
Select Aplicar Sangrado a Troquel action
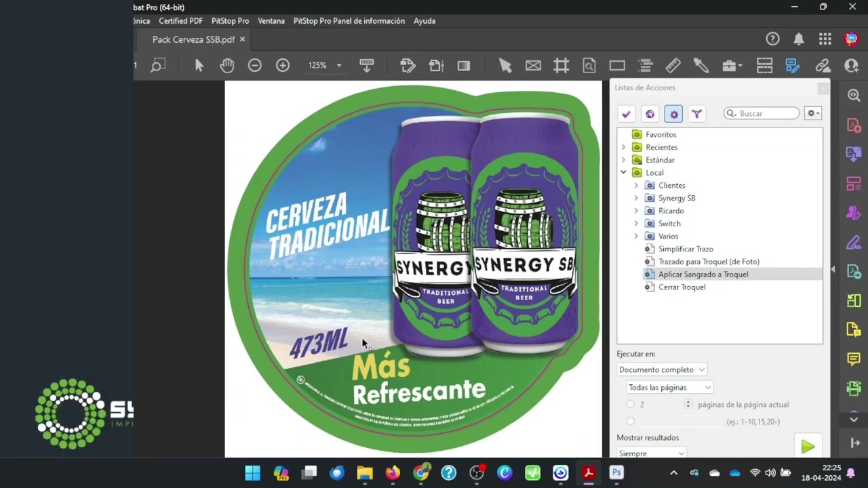(x=703, y=274)
